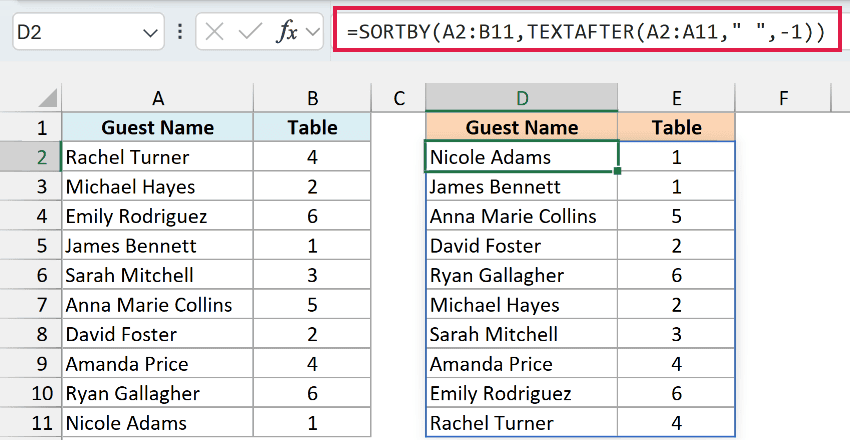Click the Guest Name header in column D
850x440 pixels.
pos(522,127)
